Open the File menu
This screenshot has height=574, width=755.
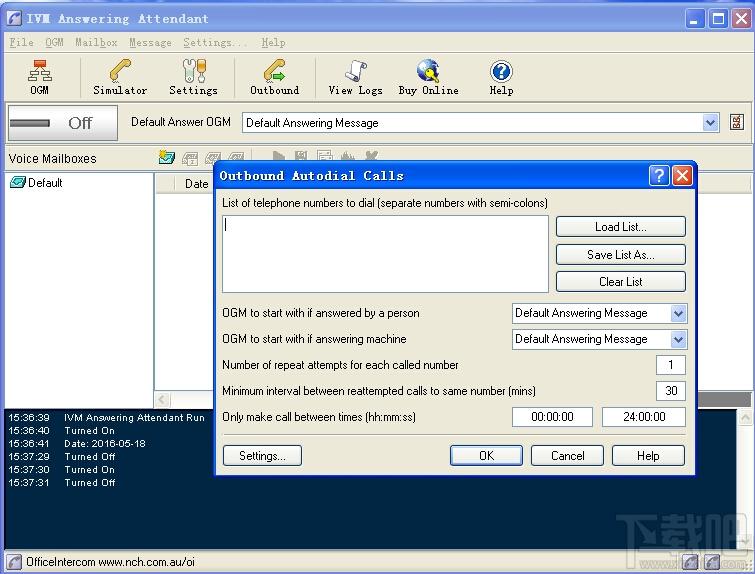pos(21,42)
